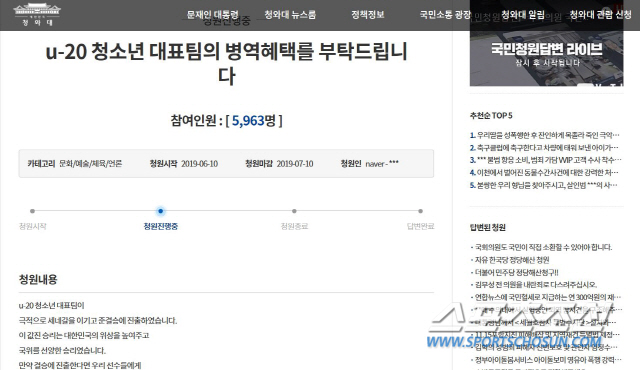The image size is (640, 370).
Task: Open TOP 5 petition 3 about VVIP 고객 수사
Action: (545, 160)
